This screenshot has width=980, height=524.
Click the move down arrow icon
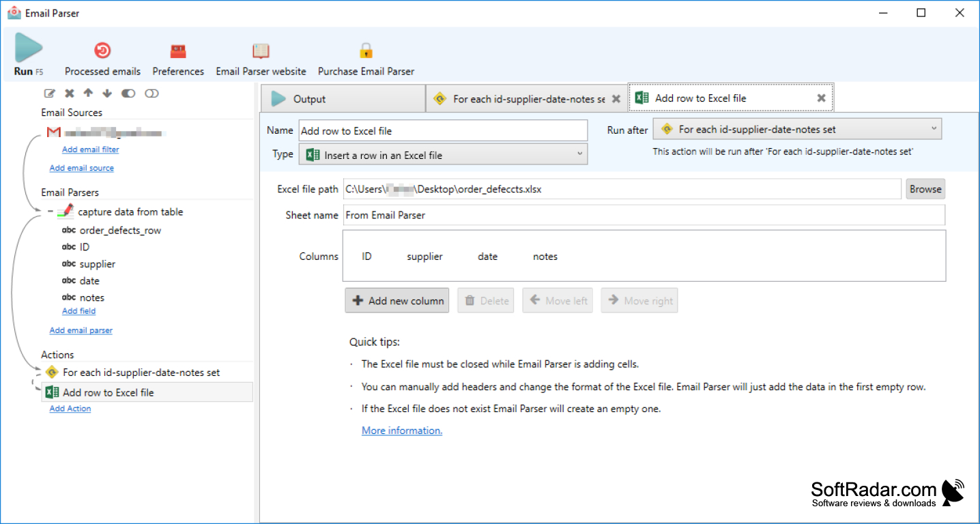click(x=107, y=93)
